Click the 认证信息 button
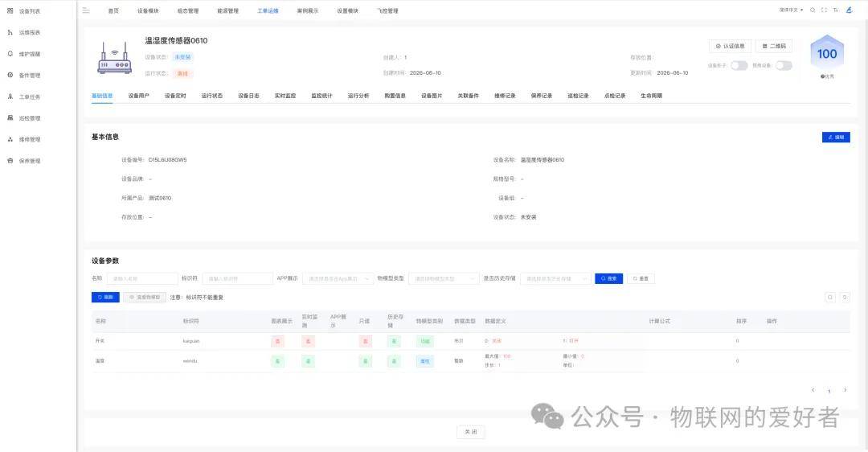The width and height of the screenshot is (868, 452). click(730, 46)
